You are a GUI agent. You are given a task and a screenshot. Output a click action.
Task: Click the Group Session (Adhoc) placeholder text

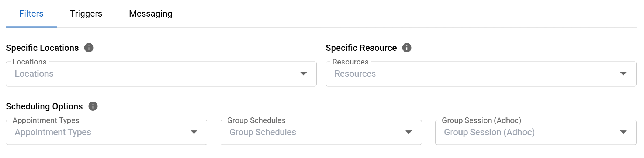(489, 132)
